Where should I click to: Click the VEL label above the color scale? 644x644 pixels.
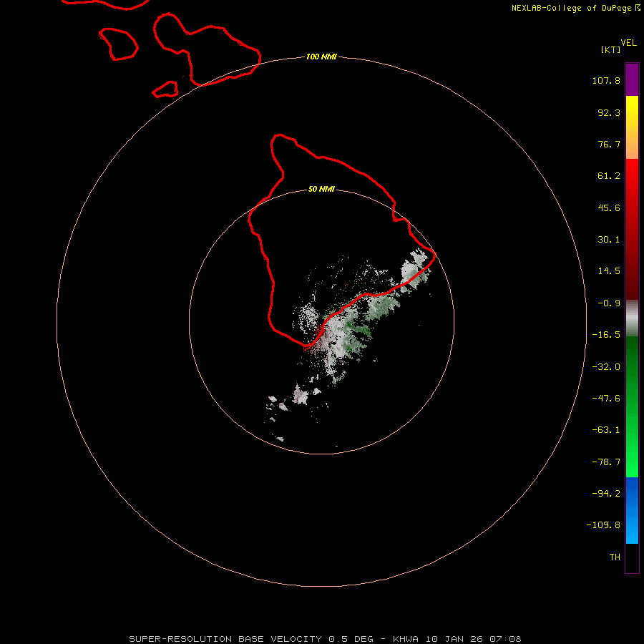coord(628,43)
